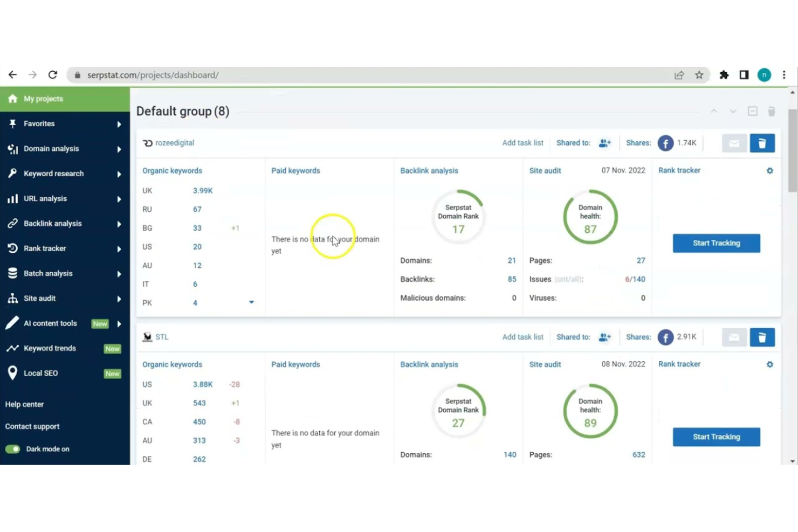Viewport: 798px width, 532px height.
Task: Open rozeedigital Backlink analysis heading
Action: [x=429, y=170]
